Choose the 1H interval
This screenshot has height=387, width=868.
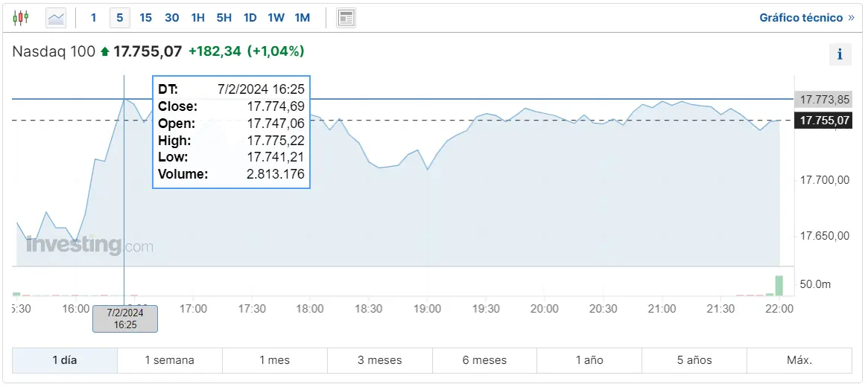click(198, 18)
